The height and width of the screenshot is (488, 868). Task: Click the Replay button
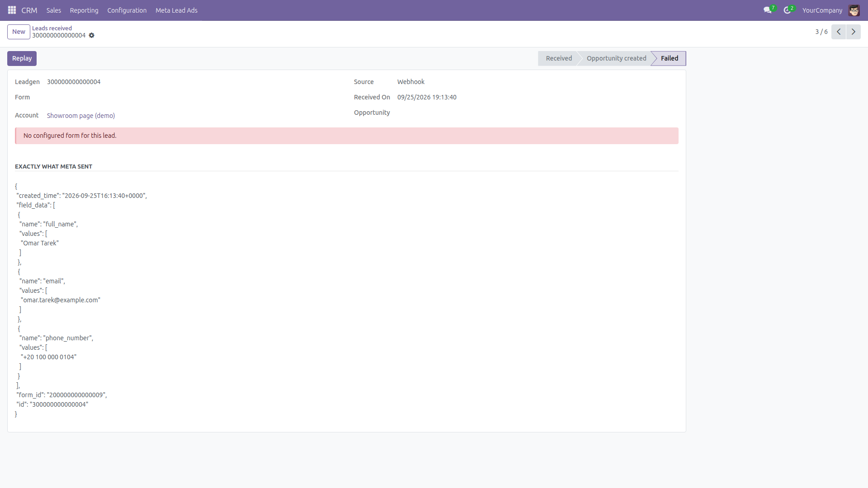point(22,58)
